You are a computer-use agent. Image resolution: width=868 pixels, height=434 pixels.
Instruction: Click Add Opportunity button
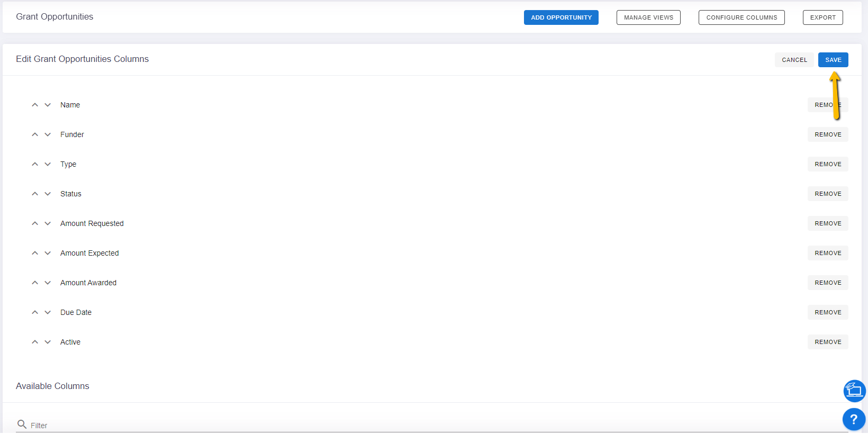click(561, 17)
